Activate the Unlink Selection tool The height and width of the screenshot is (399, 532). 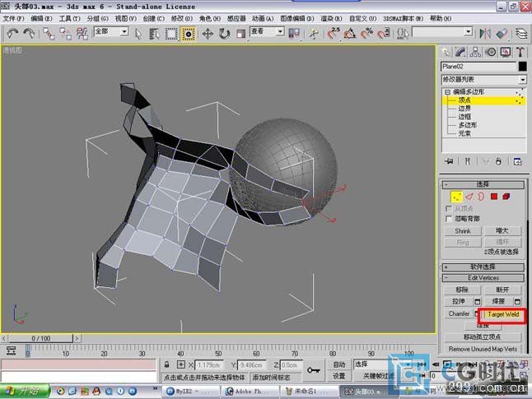tap(65, 33)
